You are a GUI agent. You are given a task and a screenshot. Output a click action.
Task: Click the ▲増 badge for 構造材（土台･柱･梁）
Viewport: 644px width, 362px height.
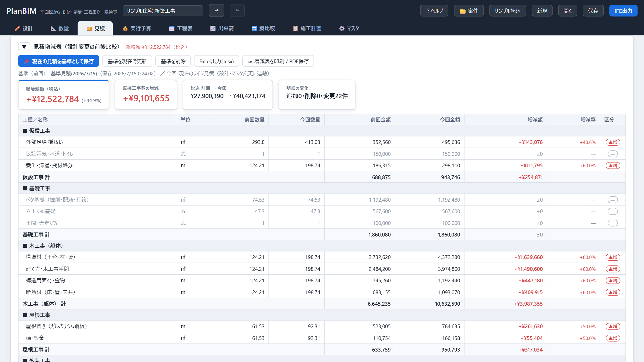[613, 257]
